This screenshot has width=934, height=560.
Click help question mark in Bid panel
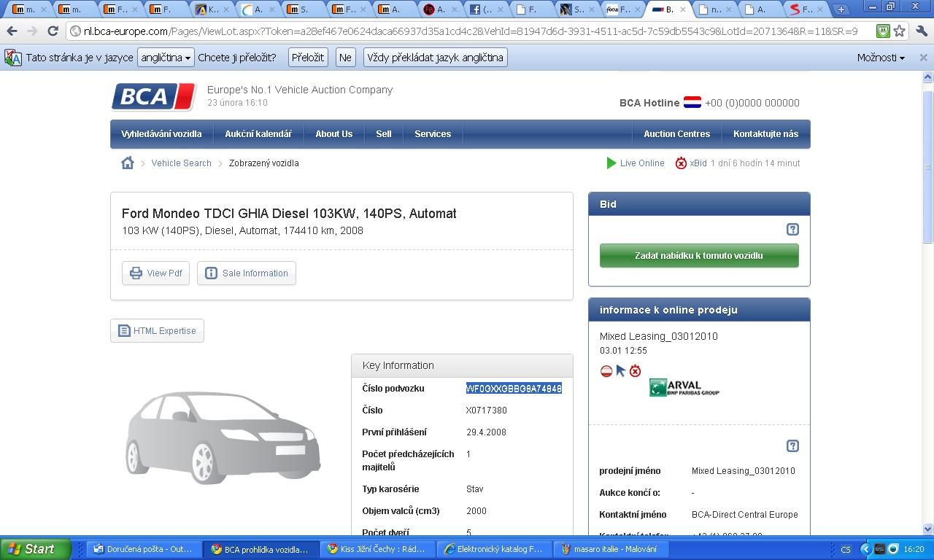coord(792,230)
